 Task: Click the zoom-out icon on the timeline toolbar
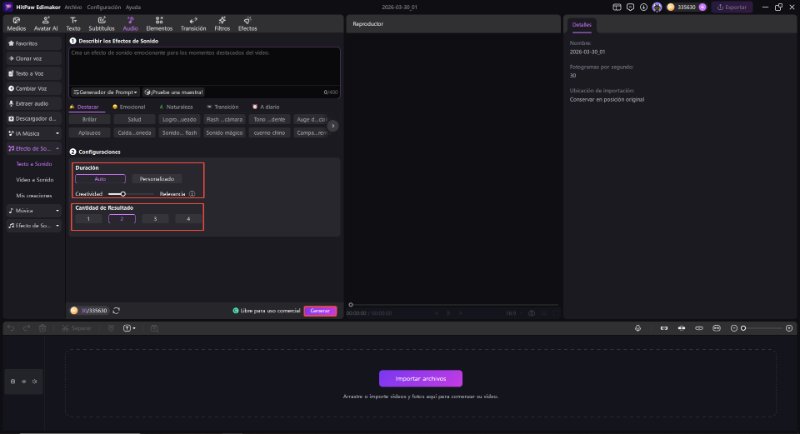pyautogui.click(x=734, y=328)
